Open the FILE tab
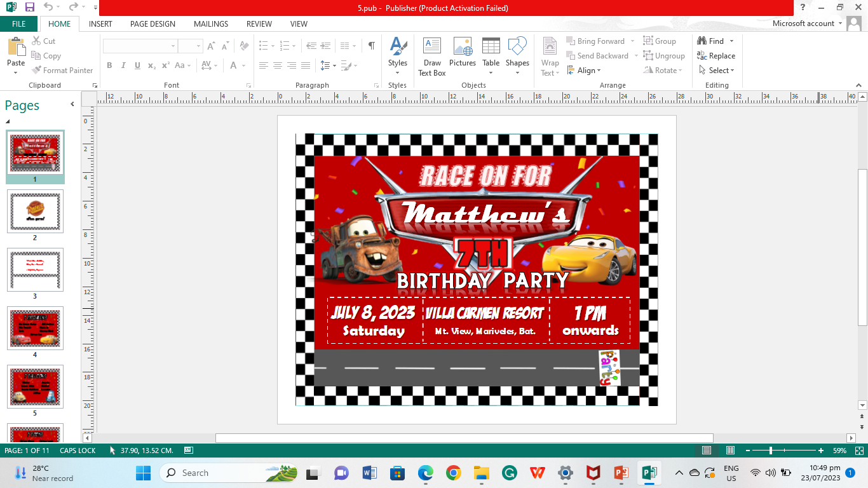Screen dimensions: 868x488 (19, 24)
